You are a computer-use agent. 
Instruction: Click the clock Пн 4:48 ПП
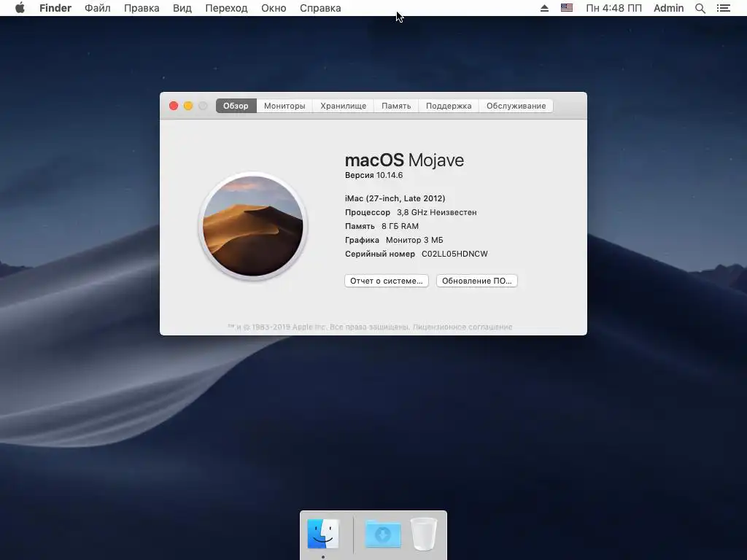click(x=614, y=8)
